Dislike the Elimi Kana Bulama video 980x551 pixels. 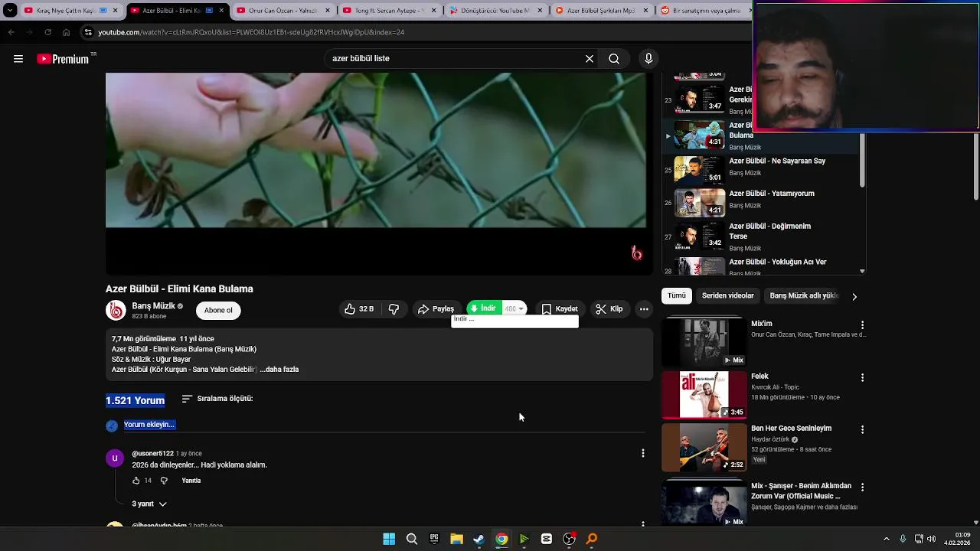[394, 309]
